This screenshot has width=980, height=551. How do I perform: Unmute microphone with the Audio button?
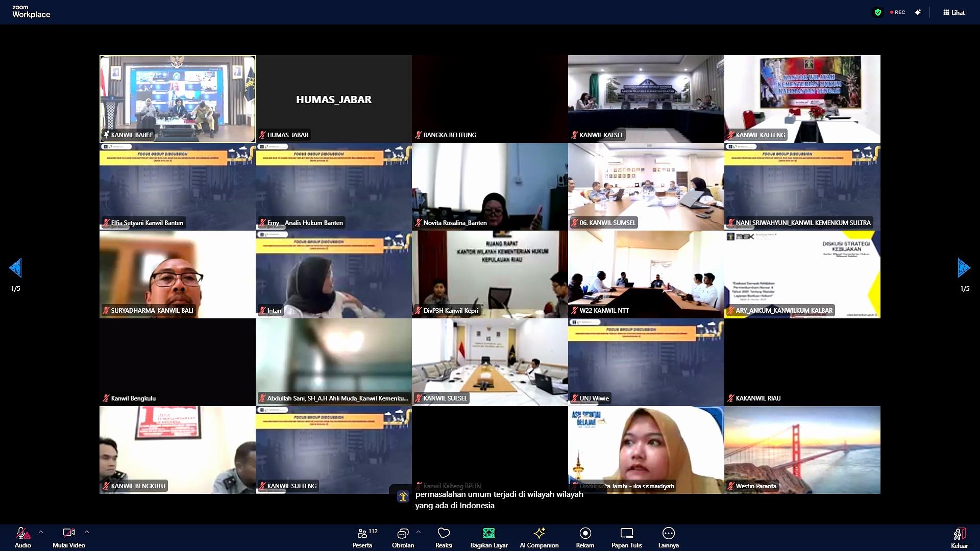(x=22, y=537)
